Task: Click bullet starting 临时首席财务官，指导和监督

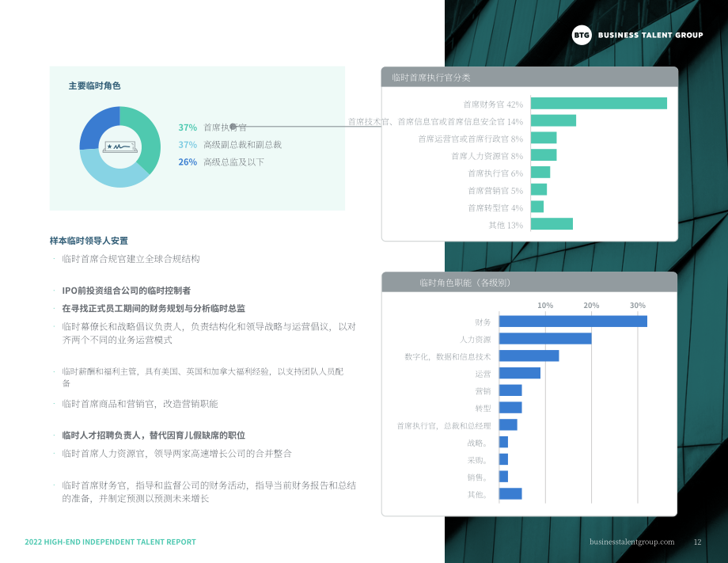Action: [209, 492]
